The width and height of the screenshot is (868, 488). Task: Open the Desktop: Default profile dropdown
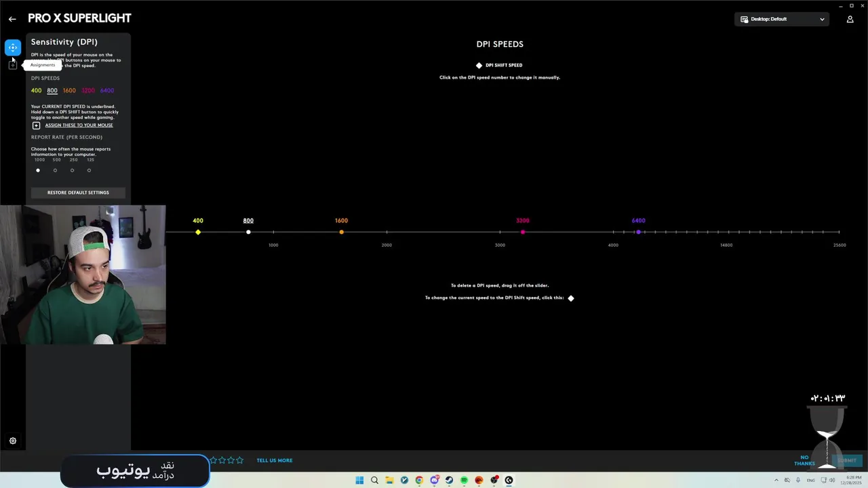782,19
